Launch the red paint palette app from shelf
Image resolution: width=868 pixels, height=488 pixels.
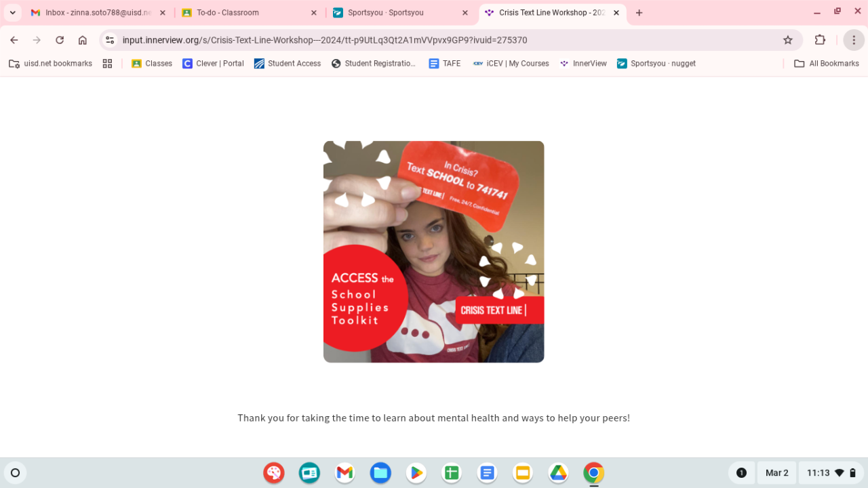click(274, 473)
